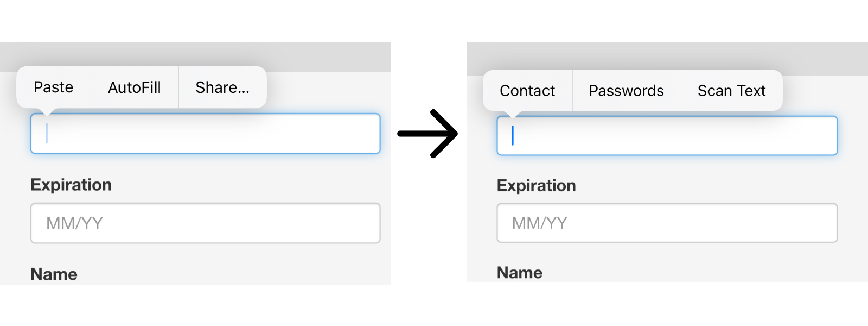Click the left Expiration label
The height and width of the screenshot is (326, 868).
point(71,185)
